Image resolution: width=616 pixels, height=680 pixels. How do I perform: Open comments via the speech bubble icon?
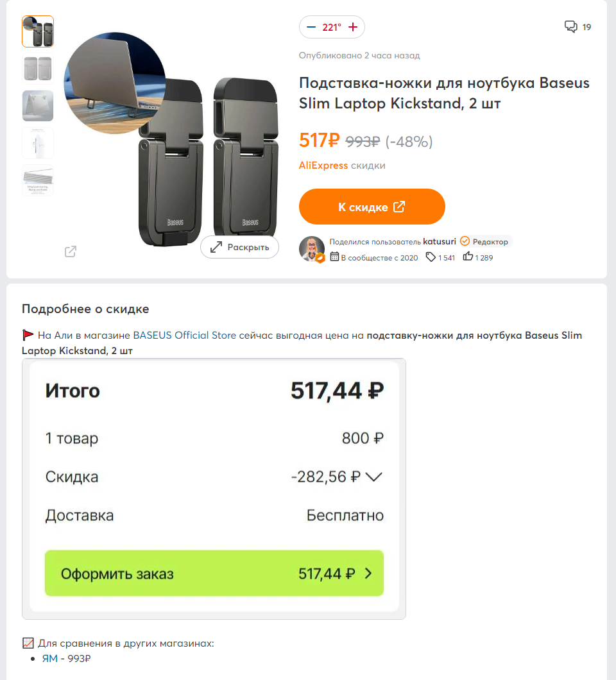click(x=570, y=26)
